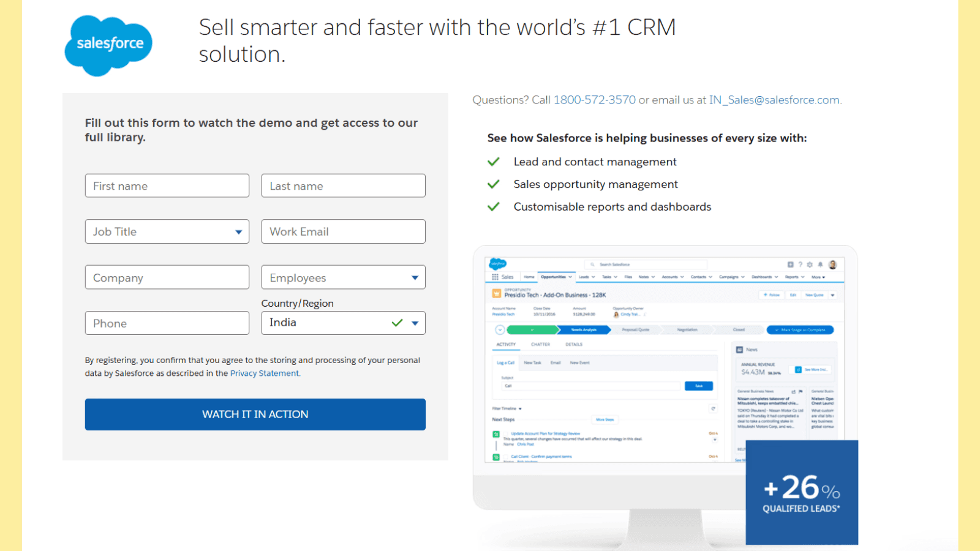This screenshot has width=980, height=551.
Task: Open the Leads tab in demo preview
Action: point(587,277)
